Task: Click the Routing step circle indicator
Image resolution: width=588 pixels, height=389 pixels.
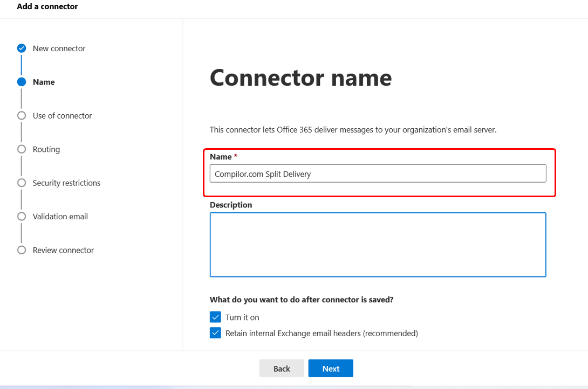Action: pos(22,149)
